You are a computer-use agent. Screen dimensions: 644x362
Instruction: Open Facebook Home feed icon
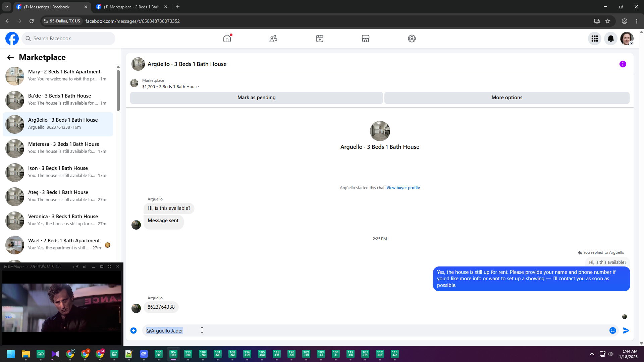(x=227, y=39)
